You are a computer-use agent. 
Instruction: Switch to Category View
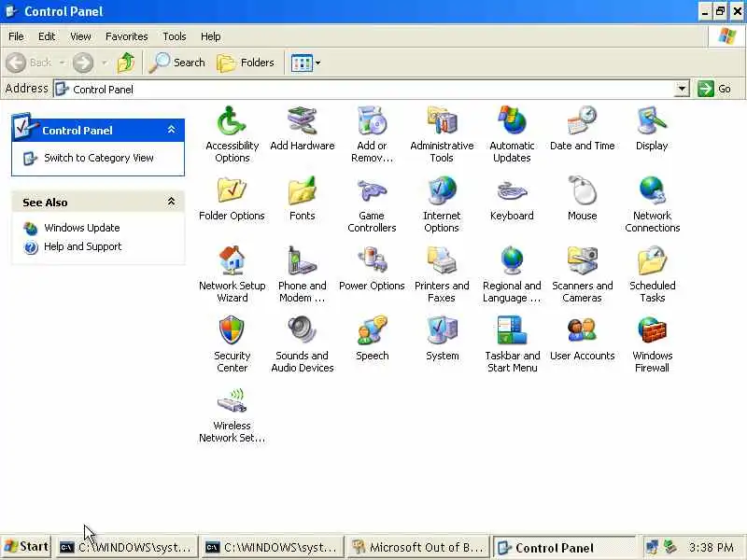tap(99, 158)
